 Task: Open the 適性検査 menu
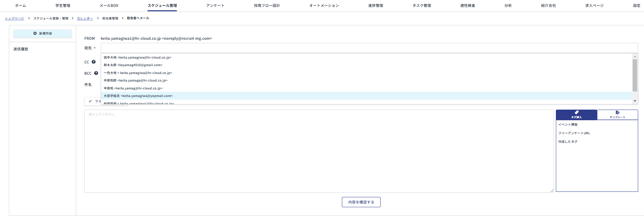(x=468, y=5)
